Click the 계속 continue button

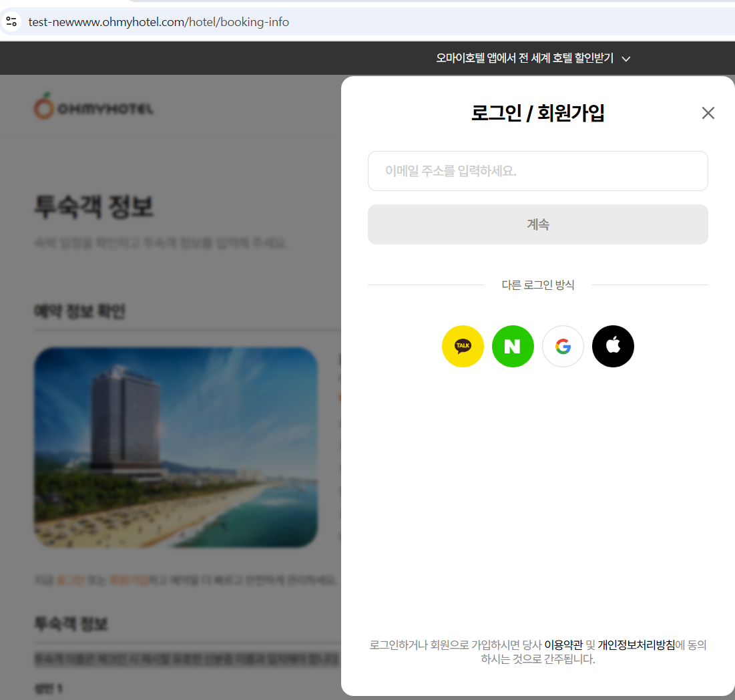click(x=537, y=224)
